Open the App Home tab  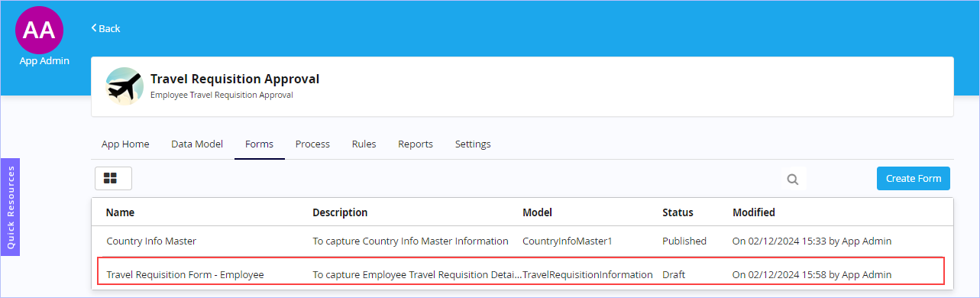125,144
